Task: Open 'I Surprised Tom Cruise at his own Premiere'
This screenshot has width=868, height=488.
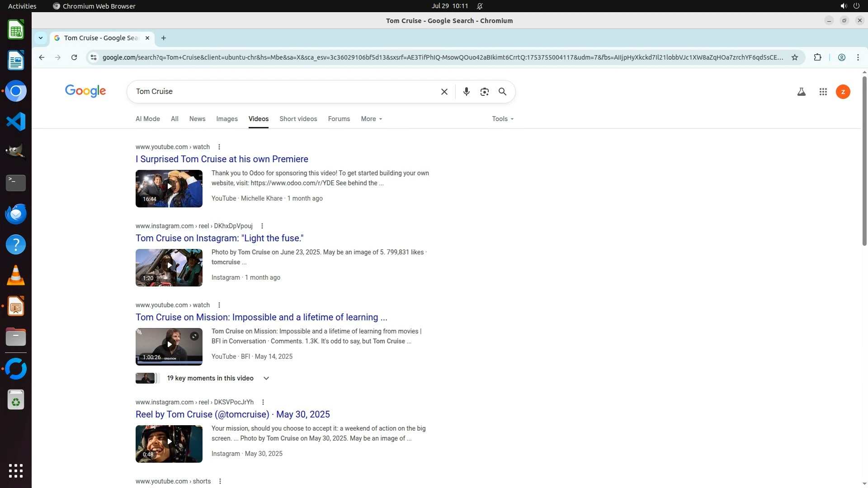Action: point(222,159)
